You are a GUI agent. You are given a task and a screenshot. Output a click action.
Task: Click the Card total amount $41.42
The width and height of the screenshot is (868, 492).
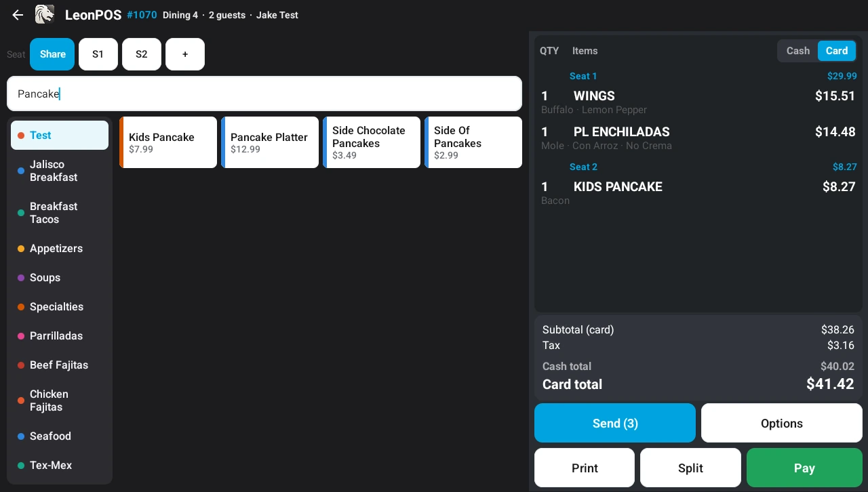[x=830, y=384]
